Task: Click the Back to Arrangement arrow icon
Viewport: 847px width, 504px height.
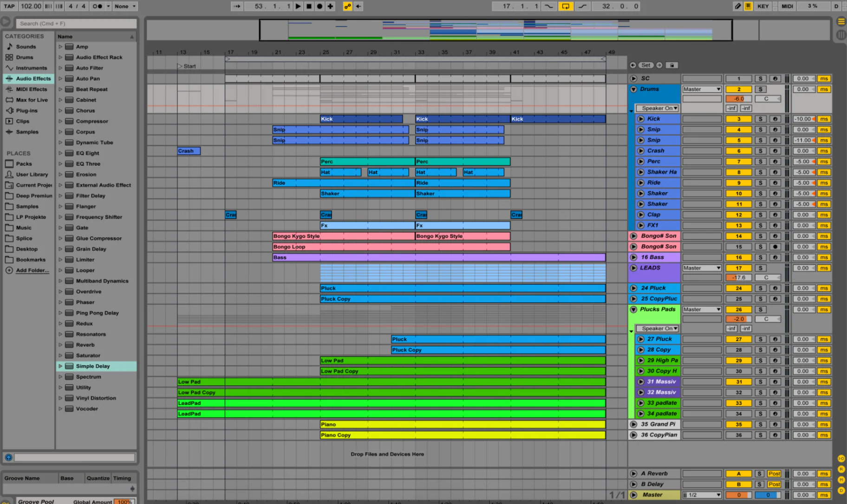Action: click(x=358, y=6)
